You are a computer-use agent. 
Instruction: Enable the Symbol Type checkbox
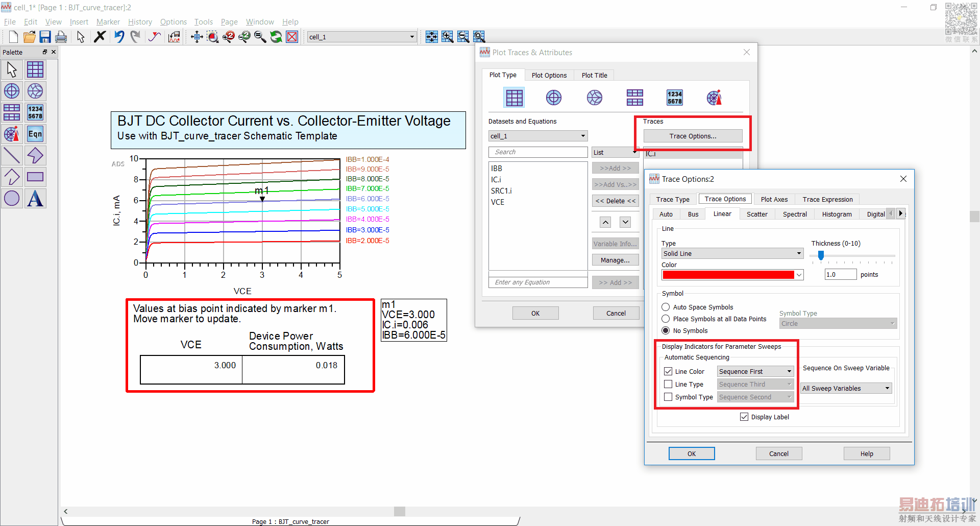(x=668, y=397)
